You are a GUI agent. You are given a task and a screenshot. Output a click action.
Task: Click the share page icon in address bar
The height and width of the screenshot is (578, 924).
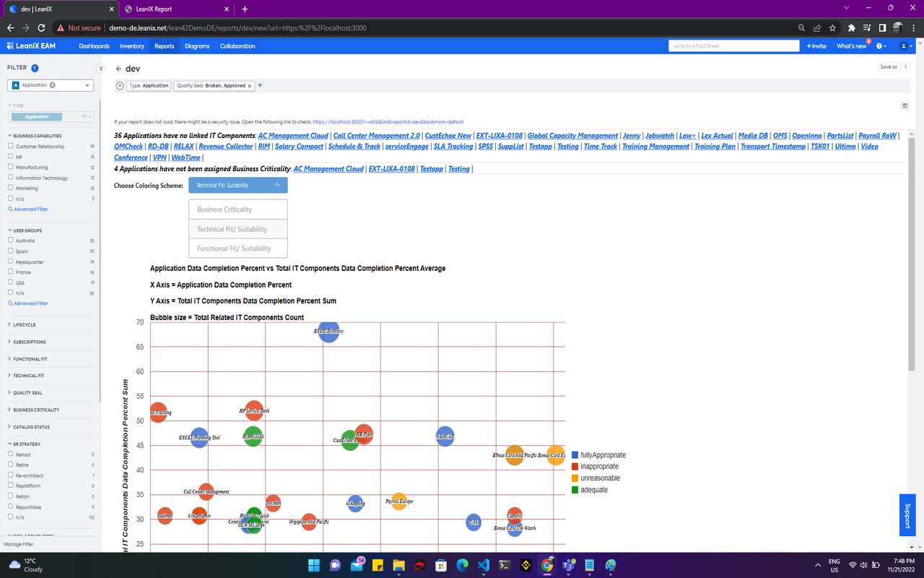[x=817, y=27]
